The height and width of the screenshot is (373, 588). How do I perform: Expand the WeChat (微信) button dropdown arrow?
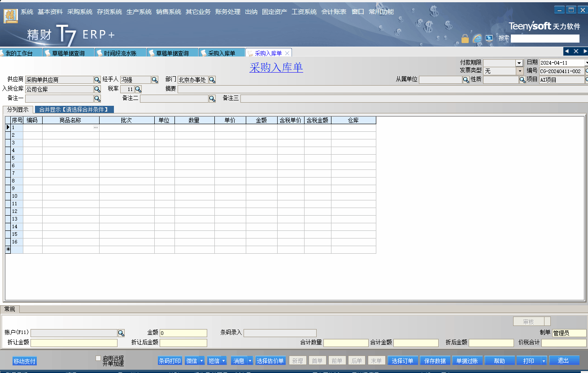[x=201, y=361]
